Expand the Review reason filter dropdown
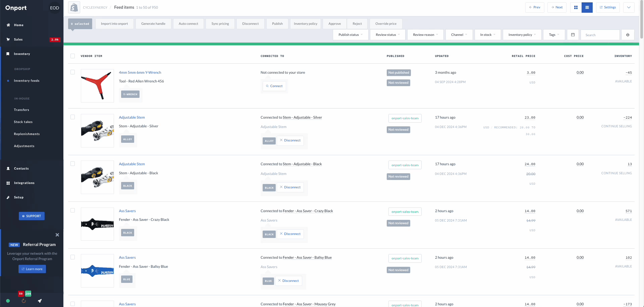Image resolution: width=644 pixels, height=307 pixels. 425,35
